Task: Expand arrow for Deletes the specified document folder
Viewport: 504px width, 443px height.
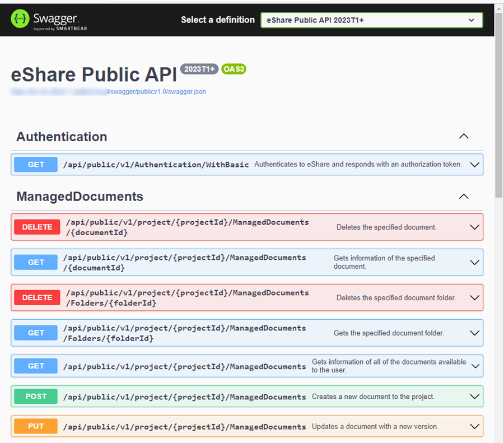Action: (474, 297)
